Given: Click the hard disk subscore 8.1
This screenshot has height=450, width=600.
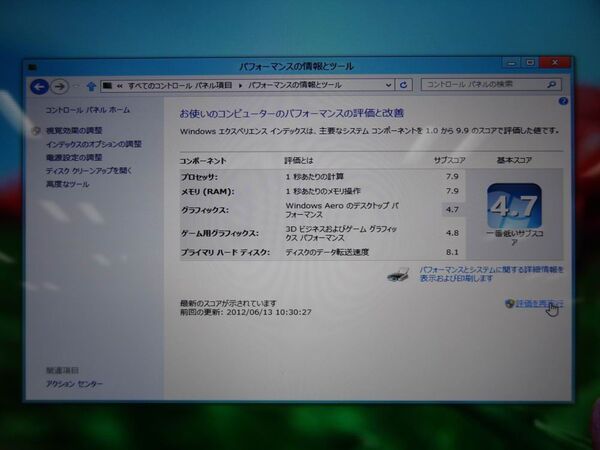Looking at the screenshot, I should click(452, 252).
